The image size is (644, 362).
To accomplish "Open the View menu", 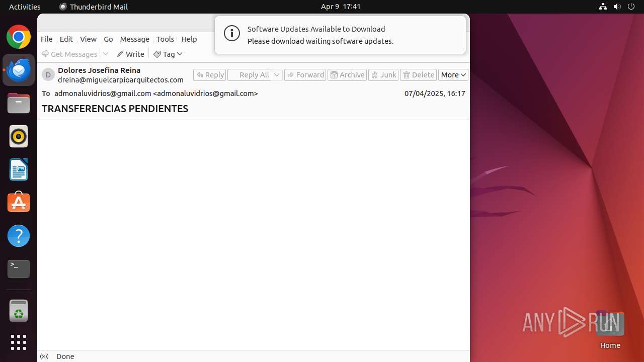I will (88, 39).
